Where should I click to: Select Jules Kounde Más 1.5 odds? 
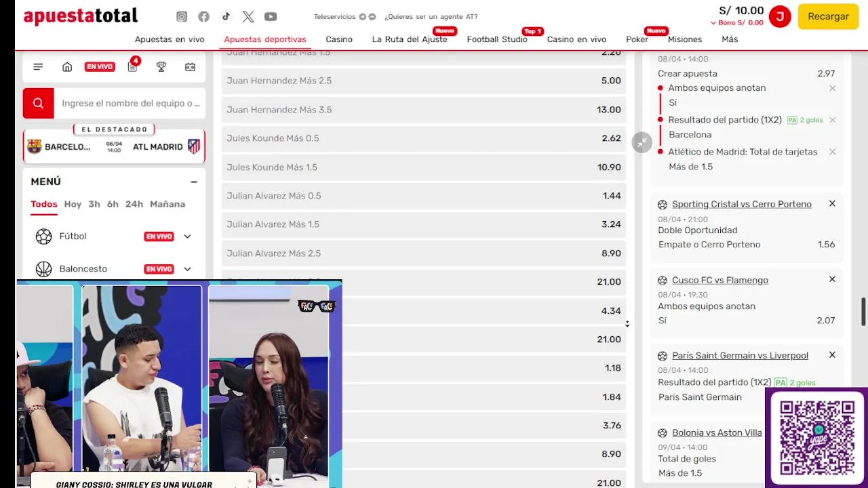[424, 167]
